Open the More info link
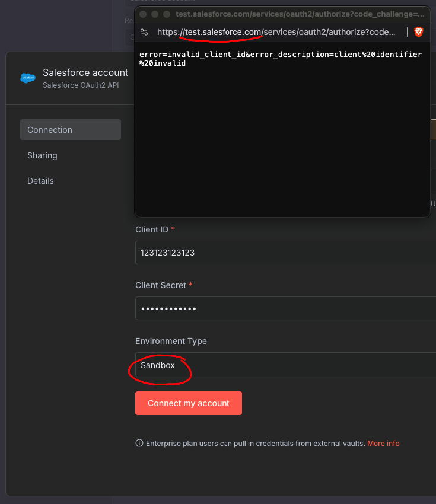The width and height of the screenshot is (436, 504). pos(383,444)
